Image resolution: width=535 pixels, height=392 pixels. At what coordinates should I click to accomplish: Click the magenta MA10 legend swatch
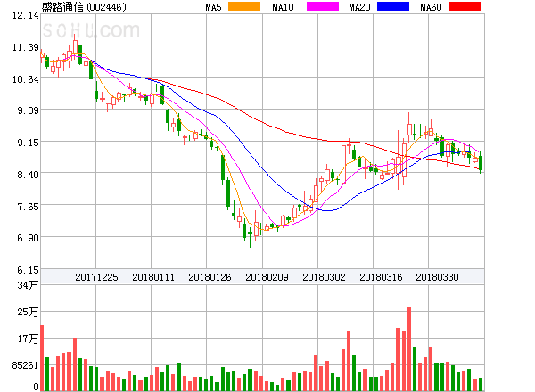(323, 6)
